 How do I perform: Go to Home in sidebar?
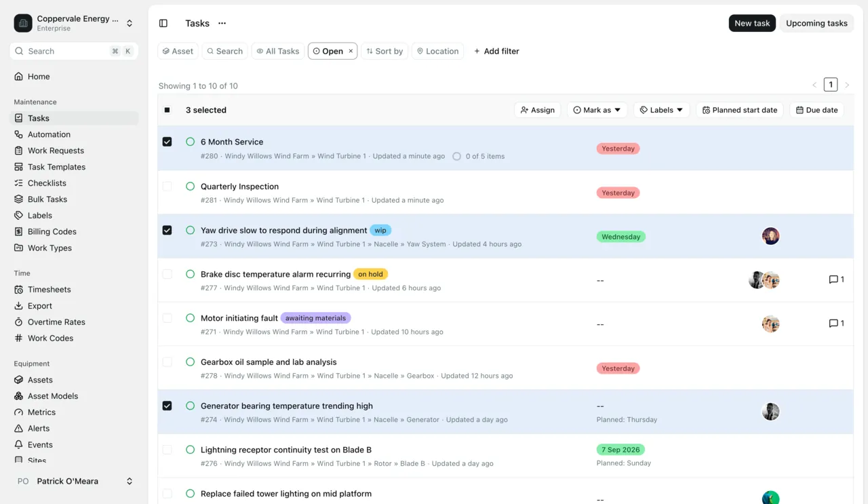pos(75,77)
